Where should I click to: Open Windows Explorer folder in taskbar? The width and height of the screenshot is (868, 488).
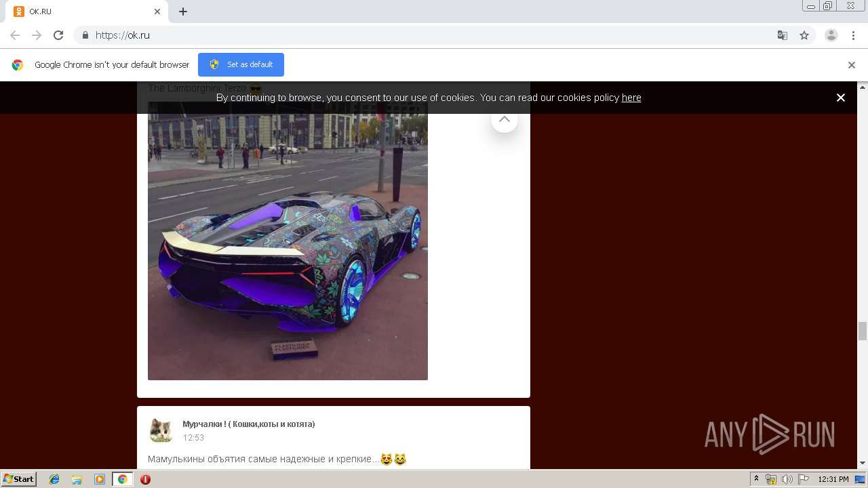click(x=77, y=479)
